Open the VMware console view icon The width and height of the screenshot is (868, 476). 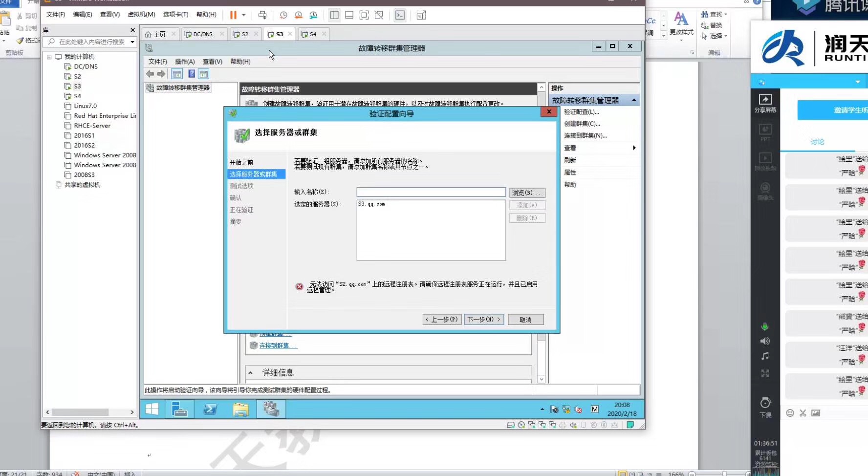click(x=400, y=15)
